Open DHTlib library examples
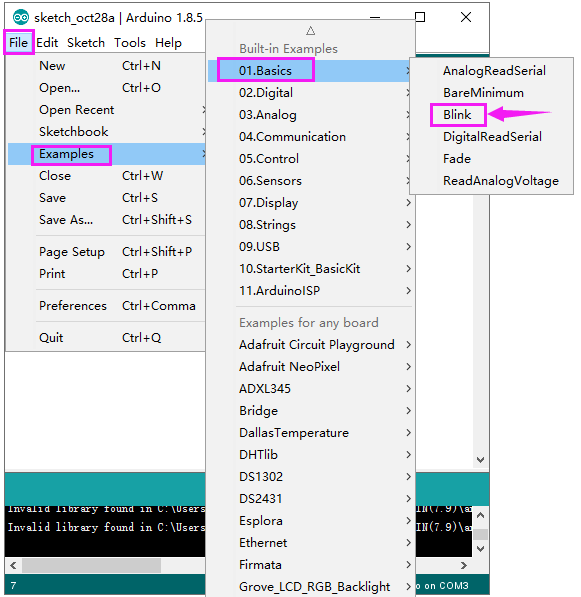The height and width of the screenshot is (597, 581). (310, 455)
